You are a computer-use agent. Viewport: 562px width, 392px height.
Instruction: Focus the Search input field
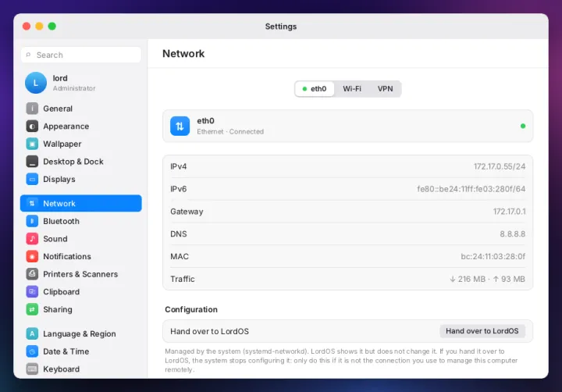pos(81,55)
